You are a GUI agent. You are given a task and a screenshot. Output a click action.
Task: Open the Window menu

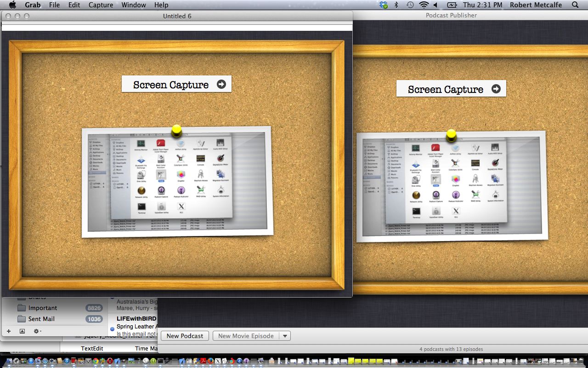[x=134, y=5]
